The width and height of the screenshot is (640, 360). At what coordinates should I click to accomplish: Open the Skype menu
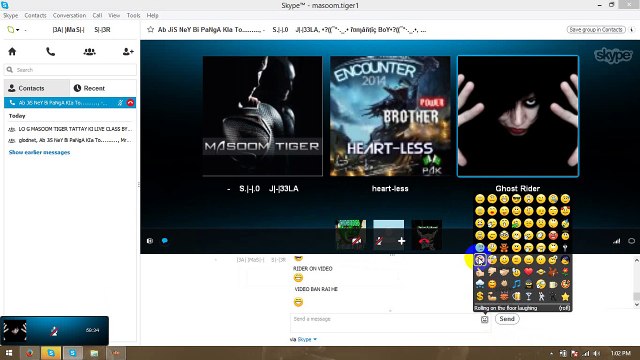tap(11, 15)
